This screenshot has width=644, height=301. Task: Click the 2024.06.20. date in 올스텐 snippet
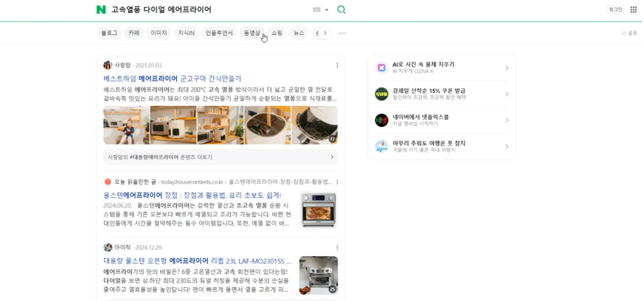[118, 205]
